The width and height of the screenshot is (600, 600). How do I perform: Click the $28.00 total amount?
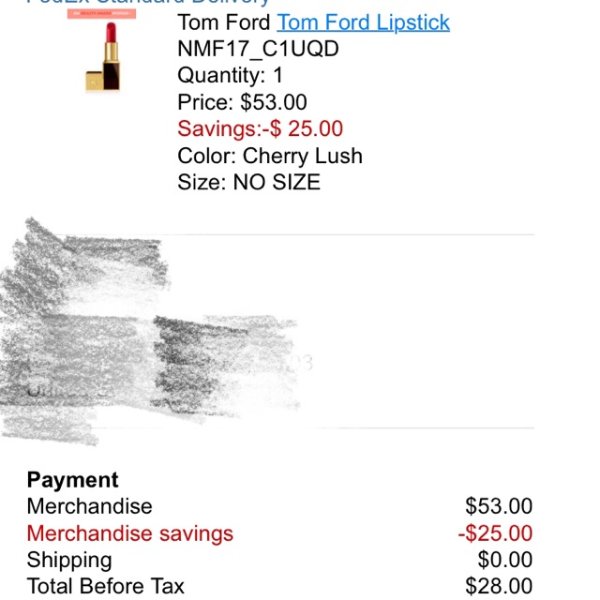[x=499, y=586]
